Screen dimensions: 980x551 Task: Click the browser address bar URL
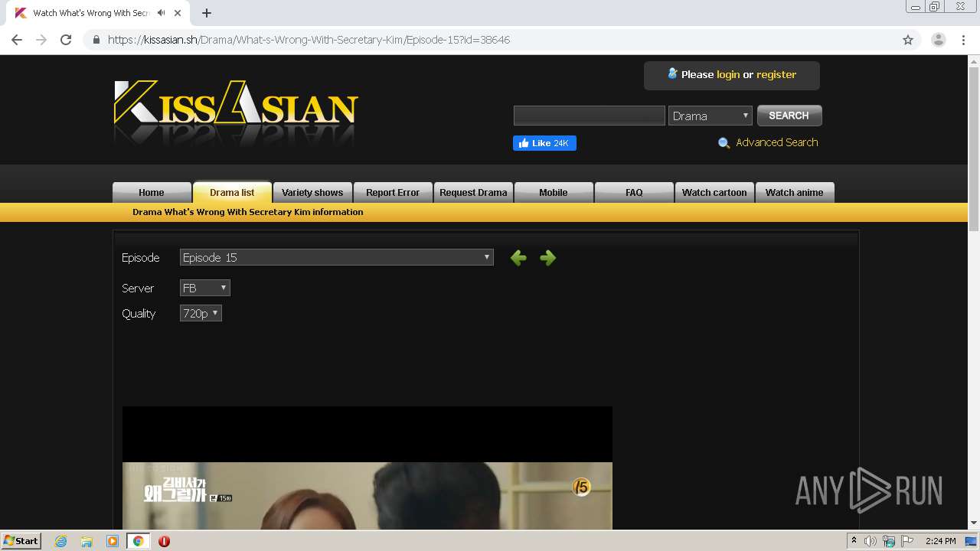click(309, 40)
